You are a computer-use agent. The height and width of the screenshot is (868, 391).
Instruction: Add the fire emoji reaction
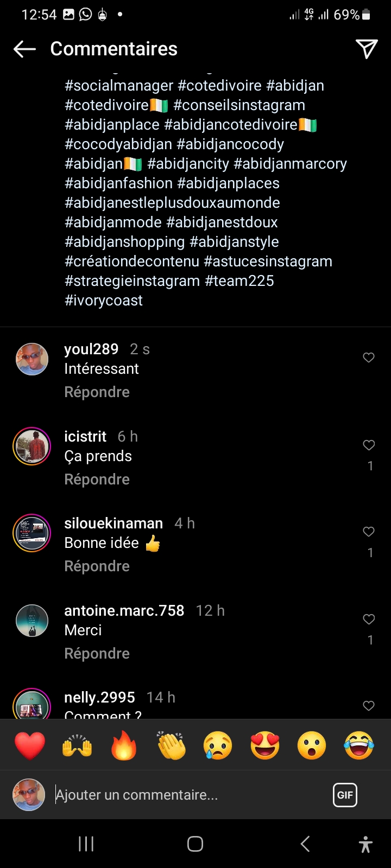[124, 745]
